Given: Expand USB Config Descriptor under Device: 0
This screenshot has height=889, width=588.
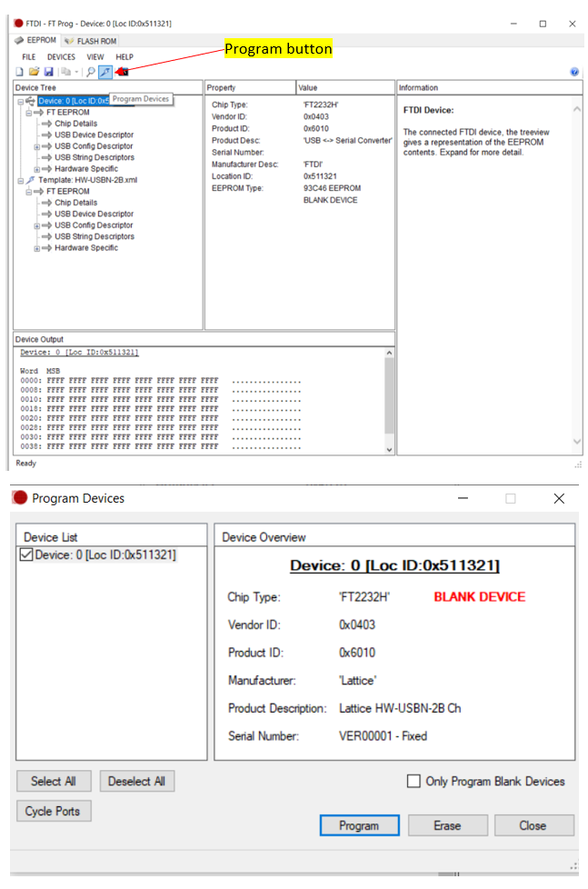Looking at the screenshot, I should point(37,147).
